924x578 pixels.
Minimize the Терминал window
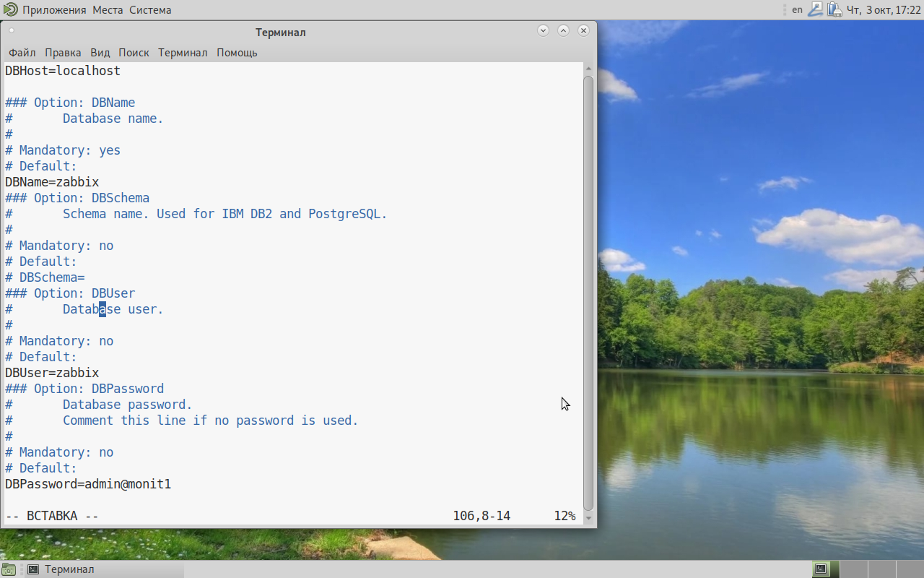pos(544,30)
